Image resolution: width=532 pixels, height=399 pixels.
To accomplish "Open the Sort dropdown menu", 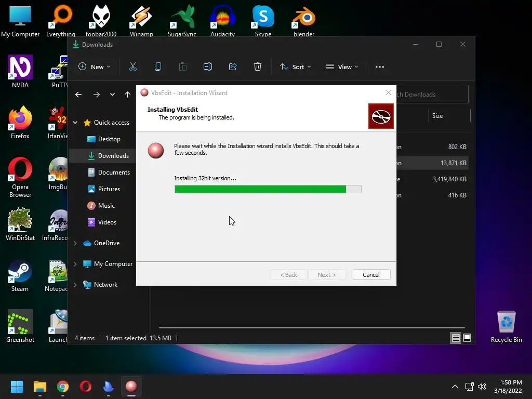I will click(x=295, y=67).
